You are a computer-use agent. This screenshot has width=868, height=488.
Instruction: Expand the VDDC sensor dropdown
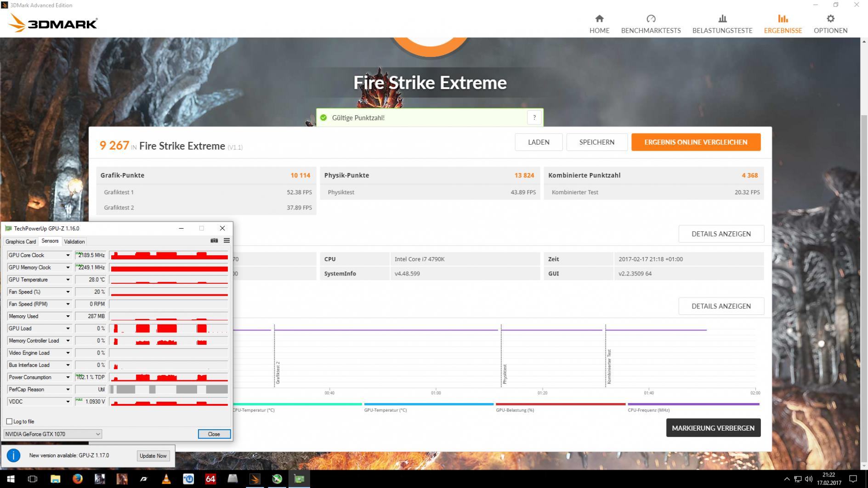tap(68, 402)
